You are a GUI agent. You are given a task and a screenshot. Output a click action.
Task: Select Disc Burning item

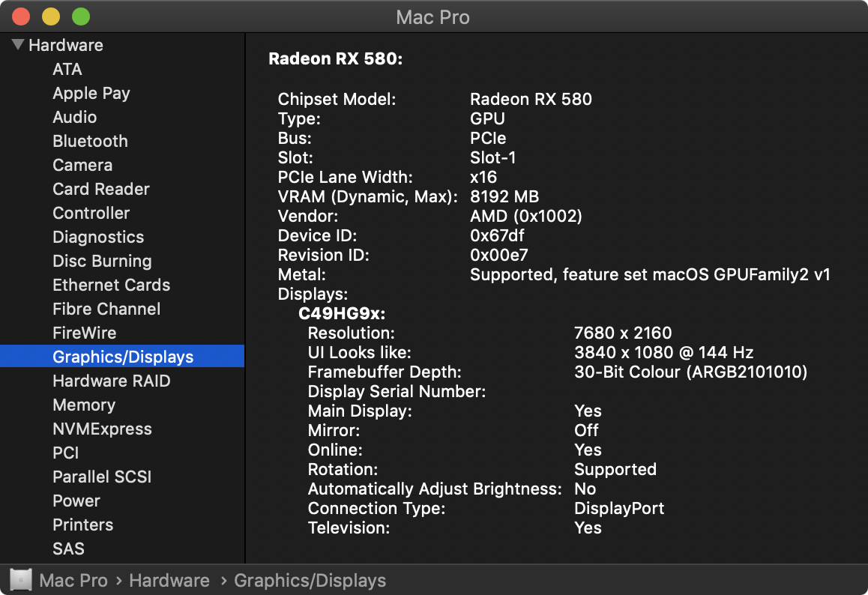(x=102, y=262)
